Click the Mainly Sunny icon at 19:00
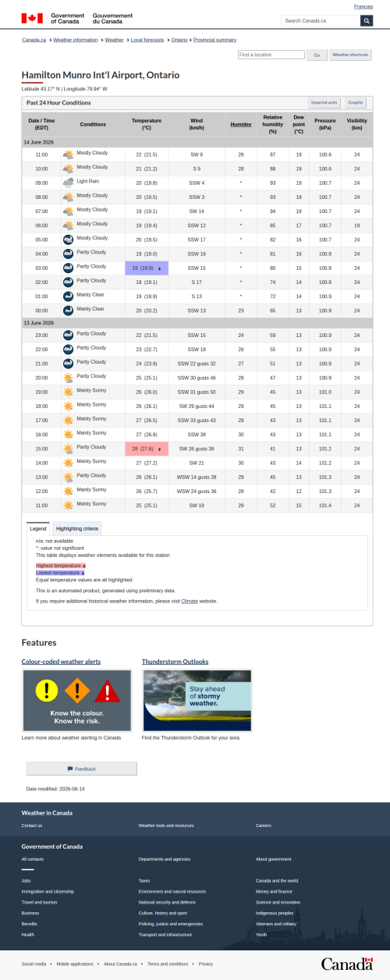Screen dimensions: 390x980 (x=69, y=392)
